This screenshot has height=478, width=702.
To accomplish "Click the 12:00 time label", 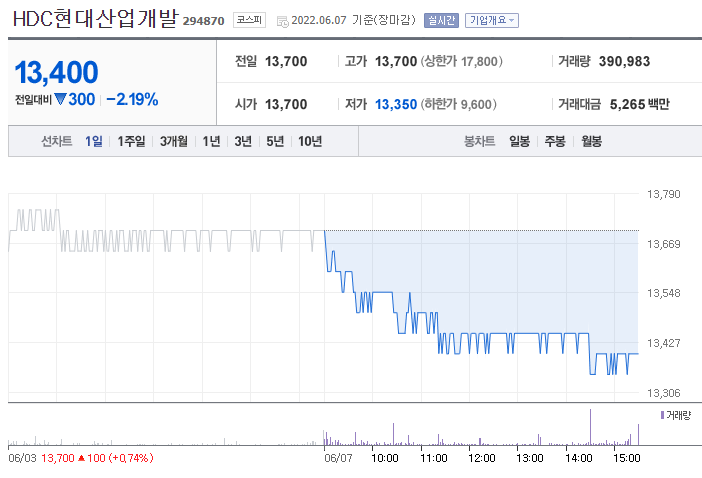I will tap(482, 458).
